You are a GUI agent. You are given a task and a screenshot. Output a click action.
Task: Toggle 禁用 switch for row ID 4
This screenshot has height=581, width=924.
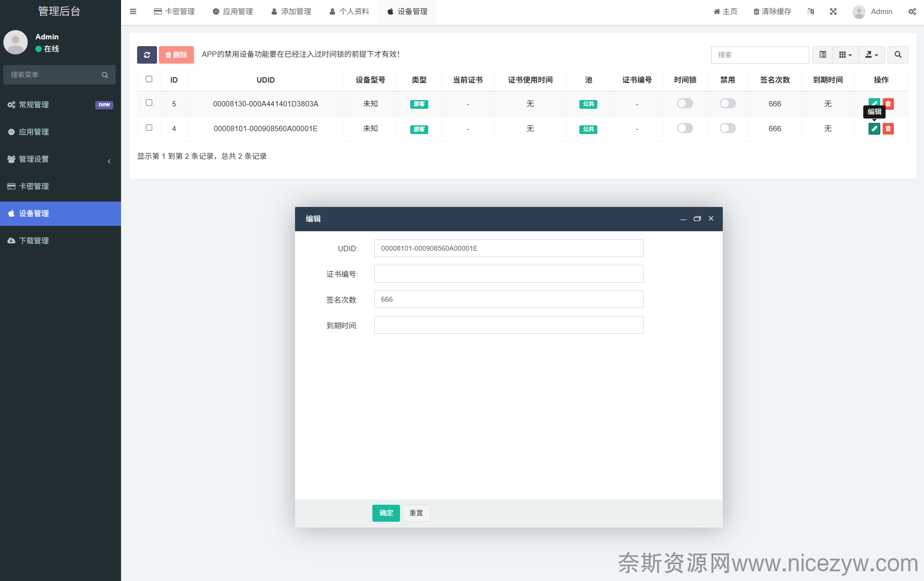pyautogui.click(x=728, y=128)
